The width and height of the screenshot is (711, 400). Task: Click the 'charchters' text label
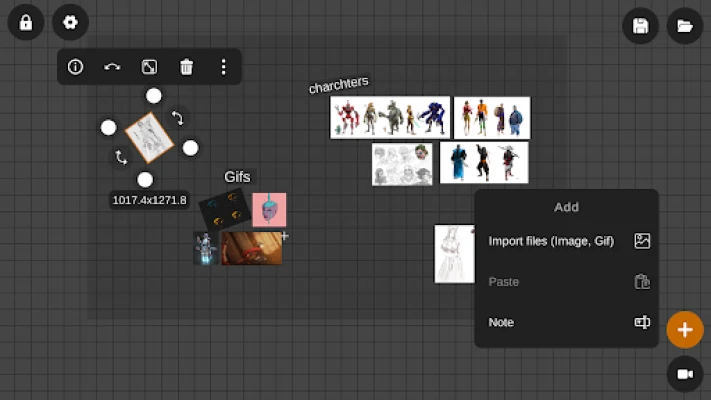(x=338, y=86)
